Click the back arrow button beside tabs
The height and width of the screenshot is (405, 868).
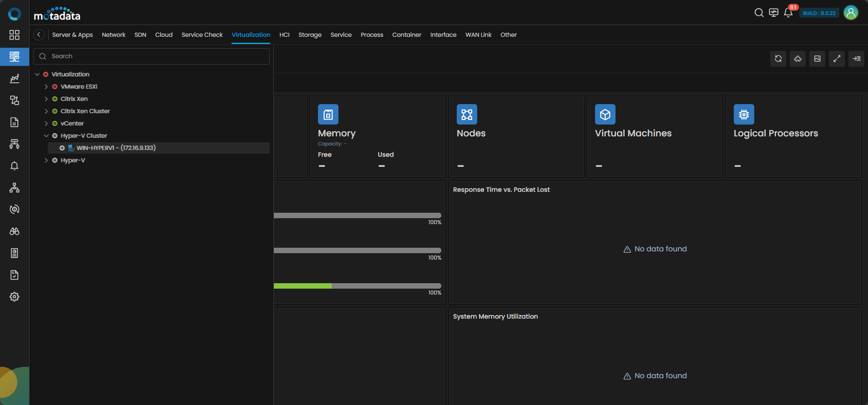pyautogui.click(x=39, y=35)
